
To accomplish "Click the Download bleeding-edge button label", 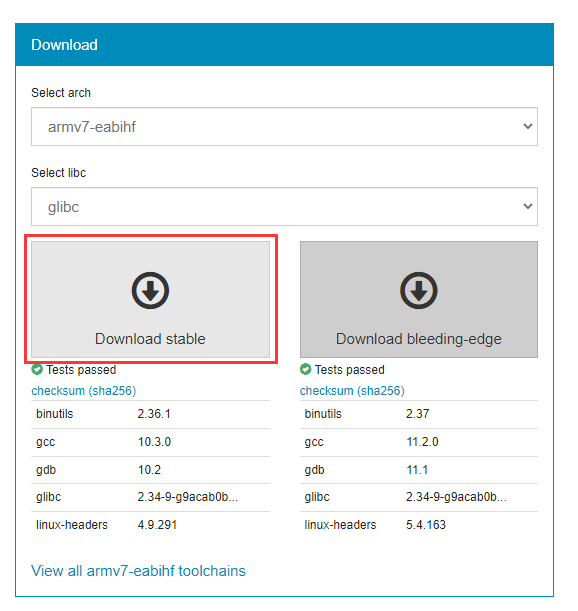I will click(x=419, y=339).
